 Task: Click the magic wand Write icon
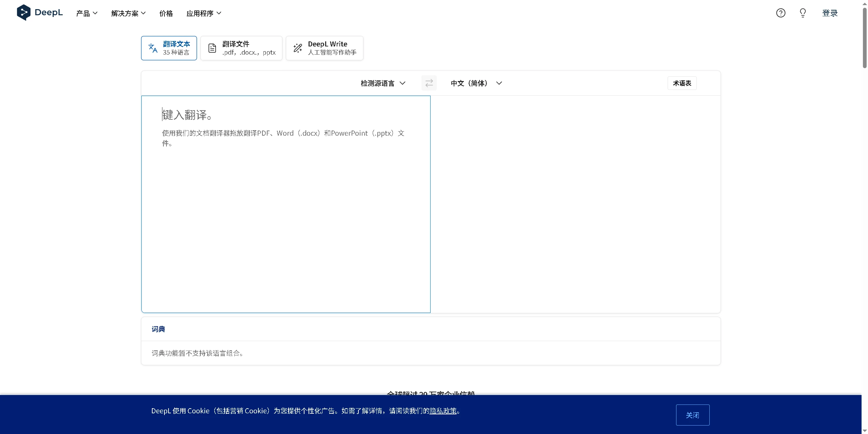pos(298,48)
